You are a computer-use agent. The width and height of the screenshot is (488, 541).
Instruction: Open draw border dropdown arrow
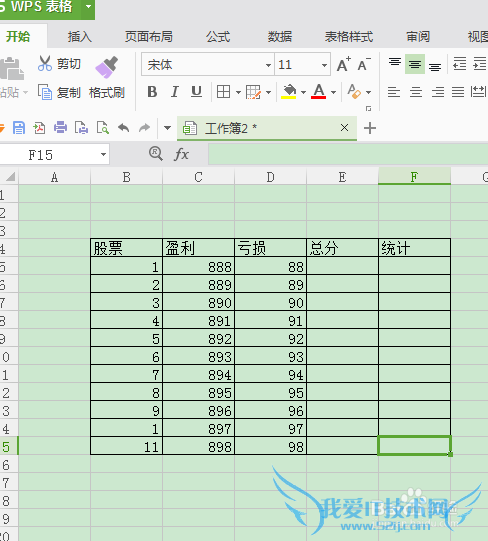[x=269, y=92]
